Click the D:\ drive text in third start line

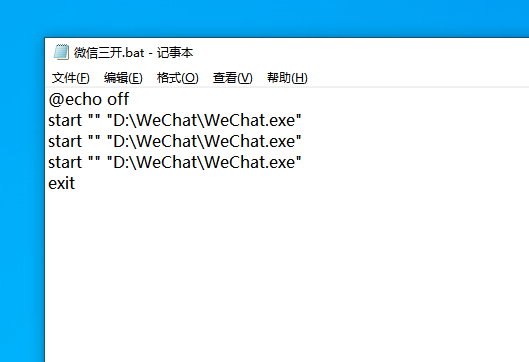click(124, 163)
